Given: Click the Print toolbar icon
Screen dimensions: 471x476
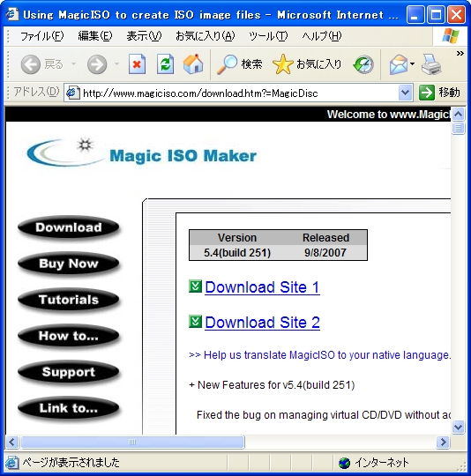Looking at the screenshot, I should pyautogui.click(x=431, y=64).
